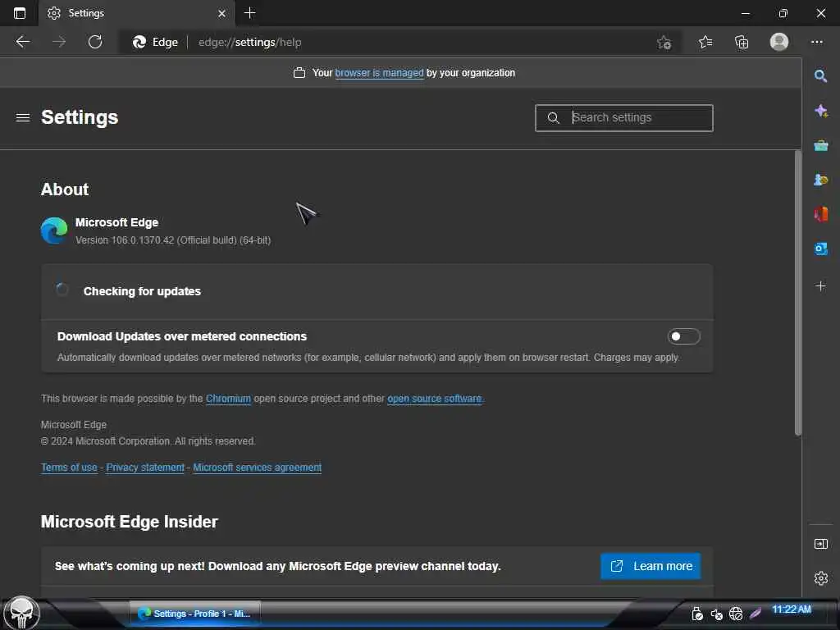Click the 11:22 AM taskbar clock
Viewport: 840px width, 630px height.
tap(792, 609)
